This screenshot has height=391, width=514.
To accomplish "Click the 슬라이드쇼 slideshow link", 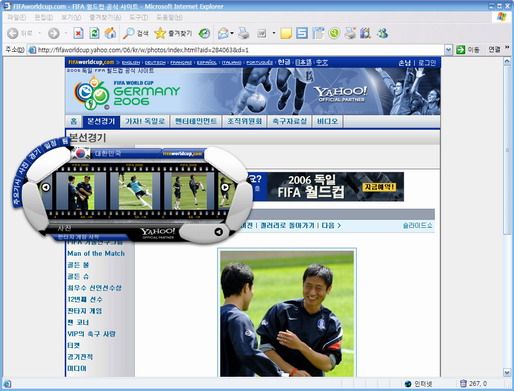I will pos(417,226).
